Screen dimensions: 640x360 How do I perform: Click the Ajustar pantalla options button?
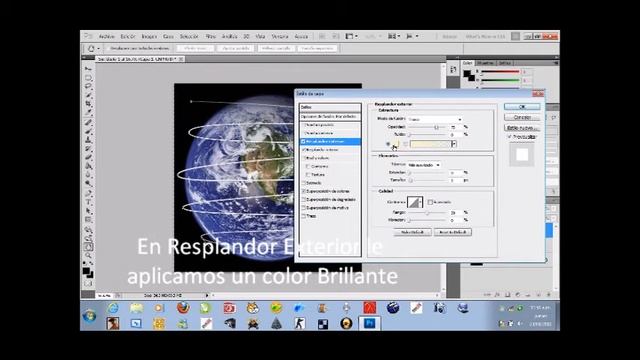pos(236,48)
